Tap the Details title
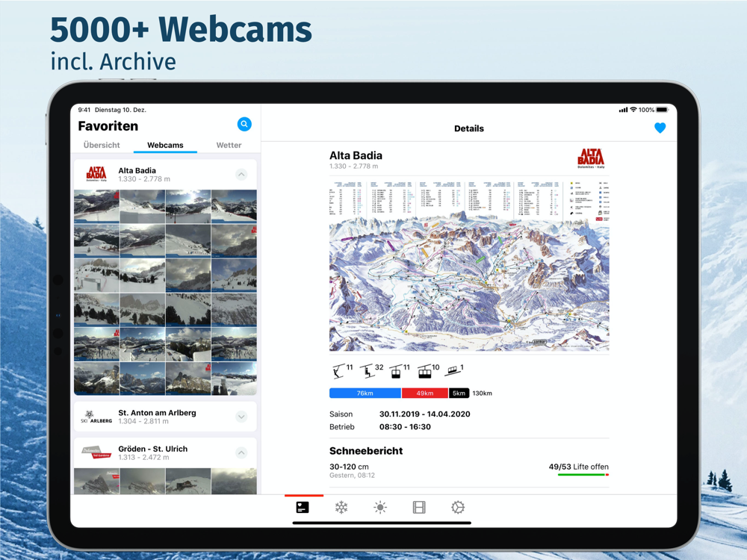This screenshot has width=747, height=560. (x=469, y=128)
